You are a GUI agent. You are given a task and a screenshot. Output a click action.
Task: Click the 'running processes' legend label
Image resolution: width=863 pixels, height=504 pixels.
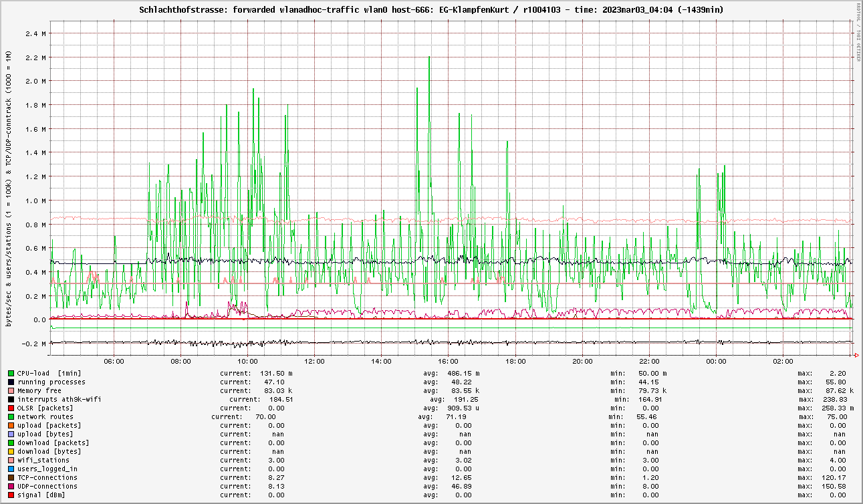coord(51,382)
